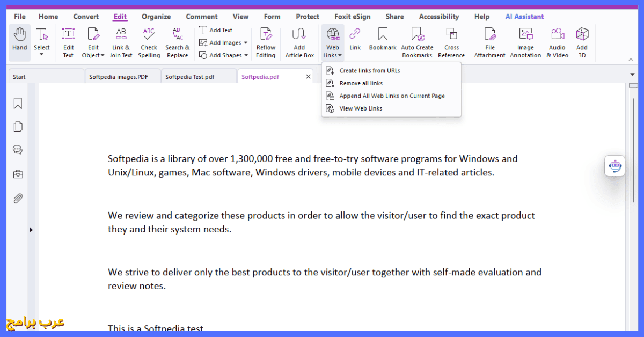Switch to the Start document tab
The image size is (644, 337).
pyautogui.click(x=47, y=77)
